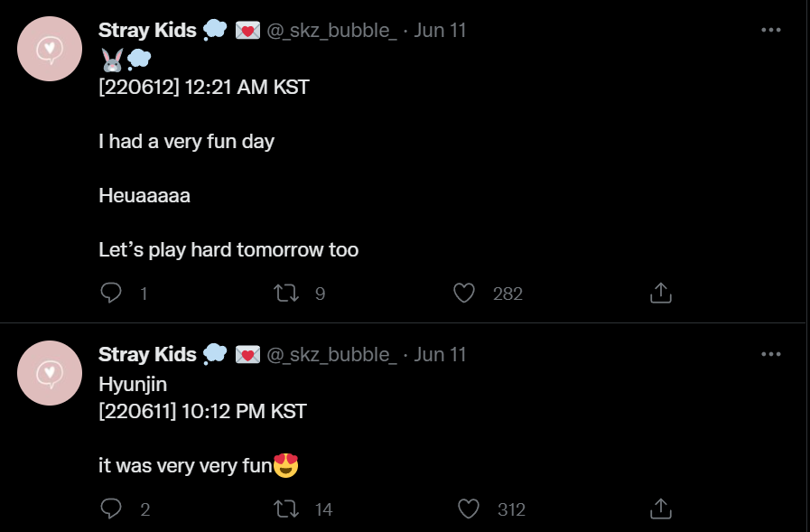
Task: Open the pink avatar on the first tweet
Action: pyautogui.click(x=50, y=49)
